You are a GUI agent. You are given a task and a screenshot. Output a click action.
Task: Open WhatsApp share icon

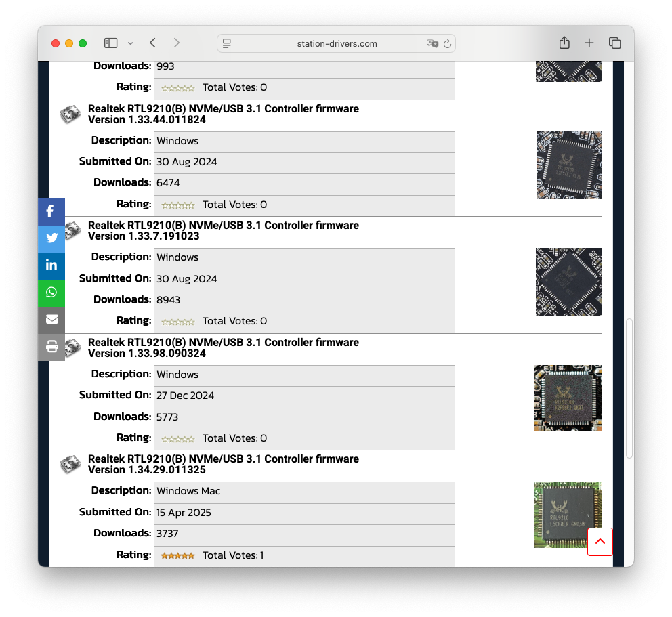51,293
